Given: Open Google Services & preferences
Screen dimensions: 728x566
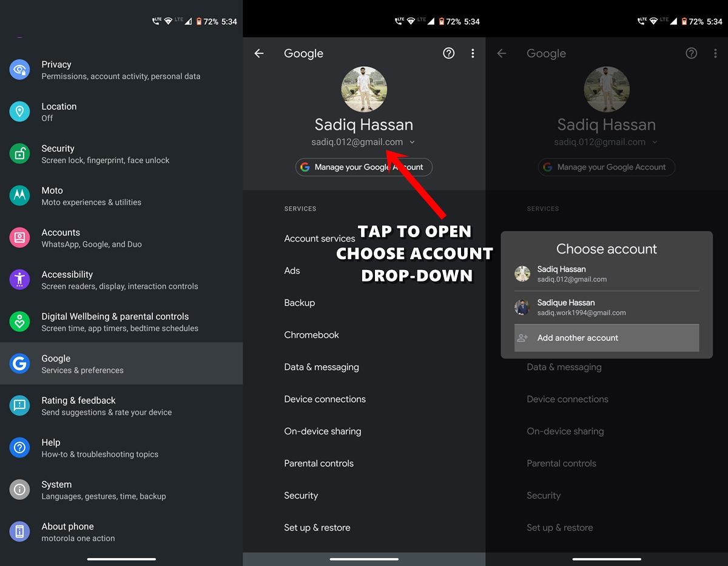Looking at the screenshot, I should coord(121,363).
